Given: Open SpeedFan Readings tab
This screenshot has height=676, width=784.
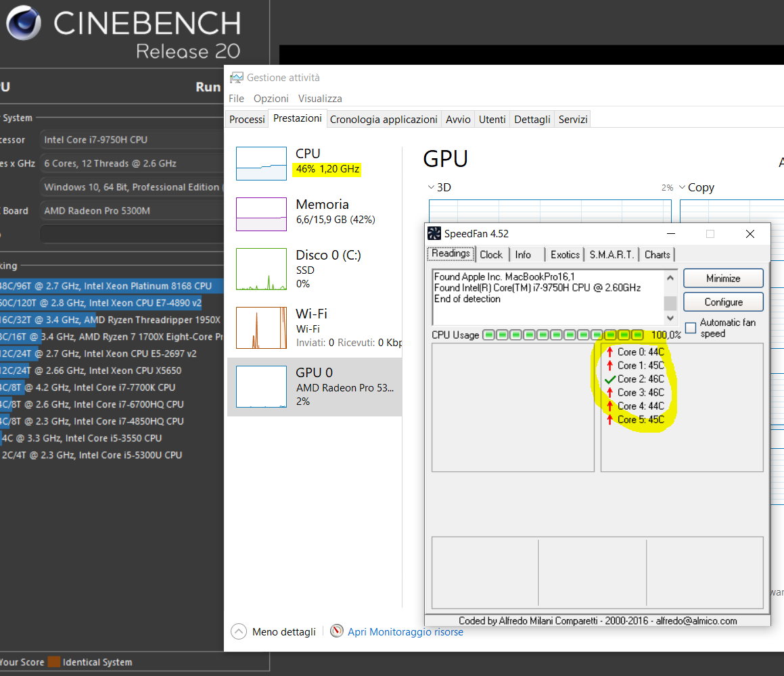Looking at the screenshot, I should click(451, 254).
